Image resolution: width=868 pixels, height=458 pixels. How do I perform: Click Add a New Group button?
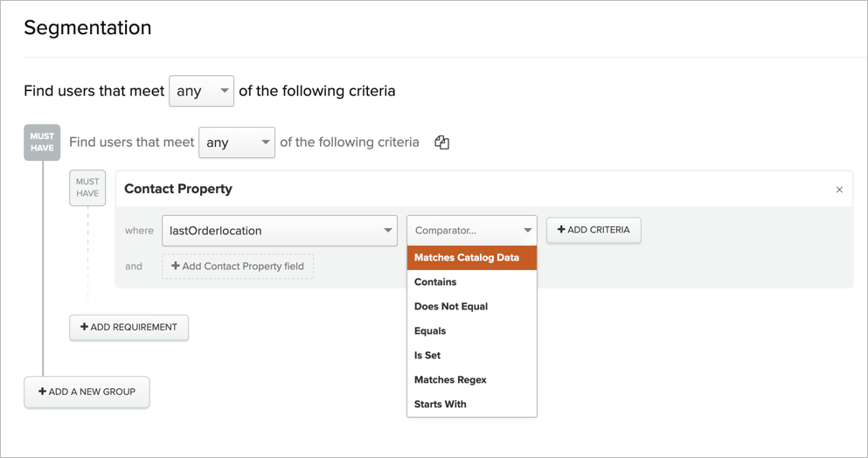[x=87, y=392]
